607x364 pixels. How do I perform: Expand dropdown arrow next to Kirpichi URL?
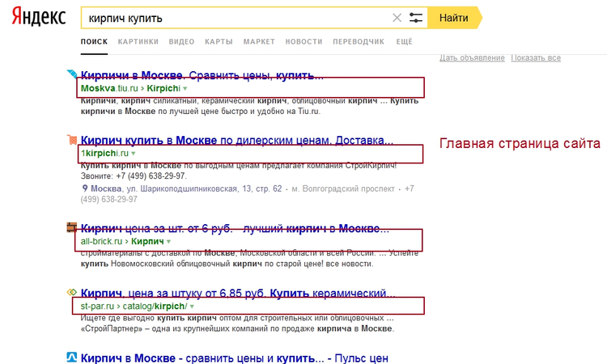[185, 89]
